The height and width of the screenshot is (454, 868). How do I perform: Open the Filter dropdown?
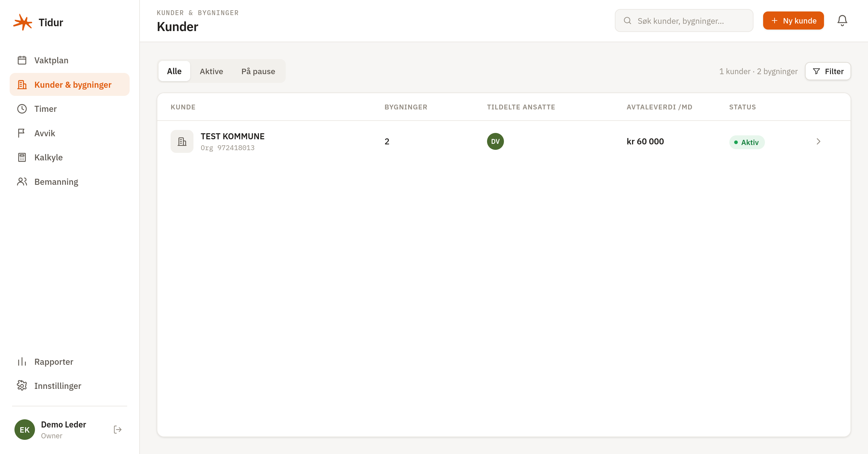click(828, 71)
